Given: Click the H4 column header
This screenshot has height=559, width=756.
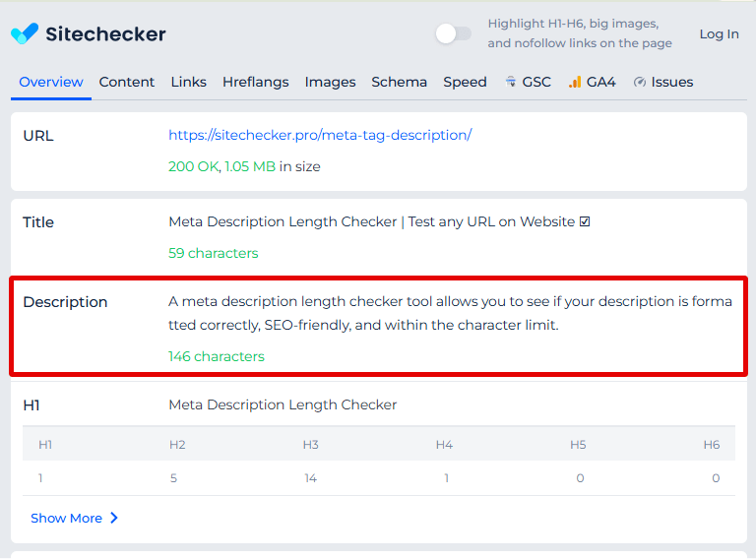Looking at the screenshot, I should [x=444, y=444].
